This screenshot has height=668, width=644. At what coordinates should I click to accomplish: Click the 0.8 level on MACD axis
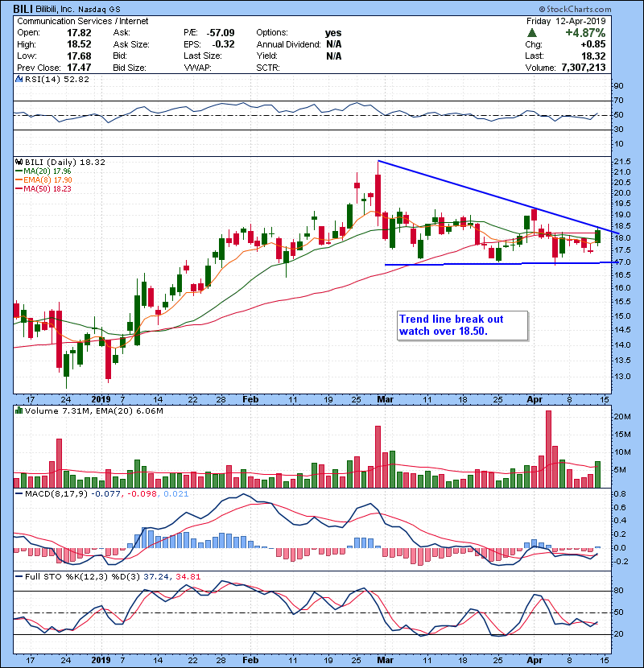620,494
